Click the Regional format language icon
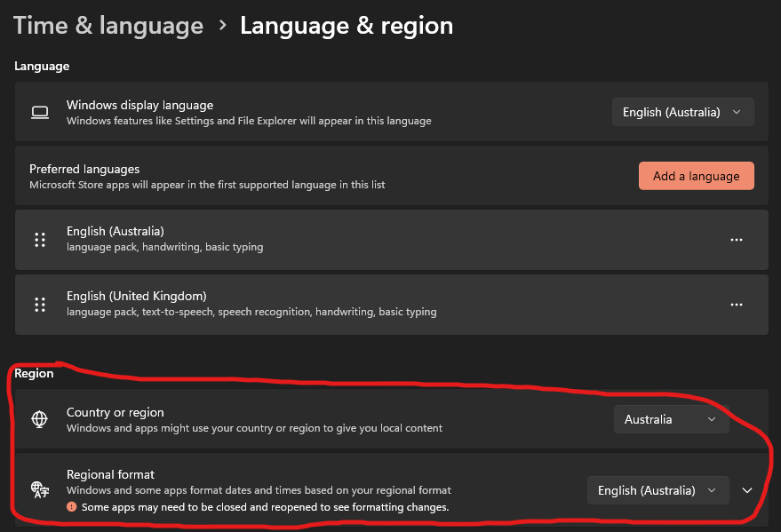This screenshot has width=781, height=532. [39, 489]
